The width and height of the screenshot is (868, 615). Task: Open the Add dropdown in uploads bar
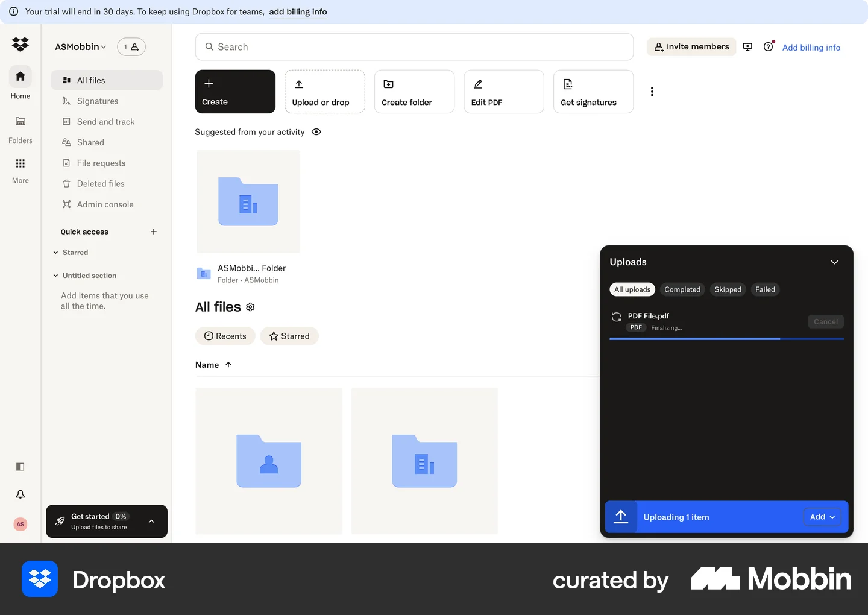[x=822, y=517]
